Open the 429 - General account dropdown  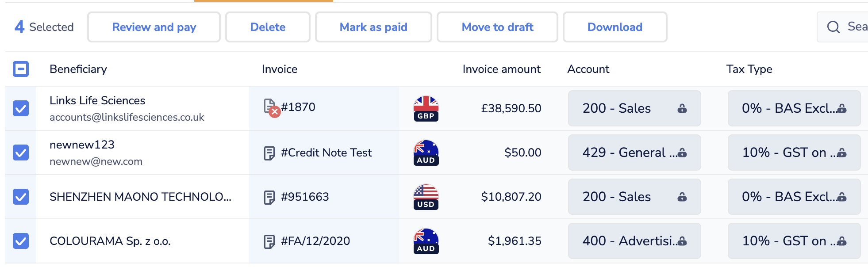coord(634,153)
